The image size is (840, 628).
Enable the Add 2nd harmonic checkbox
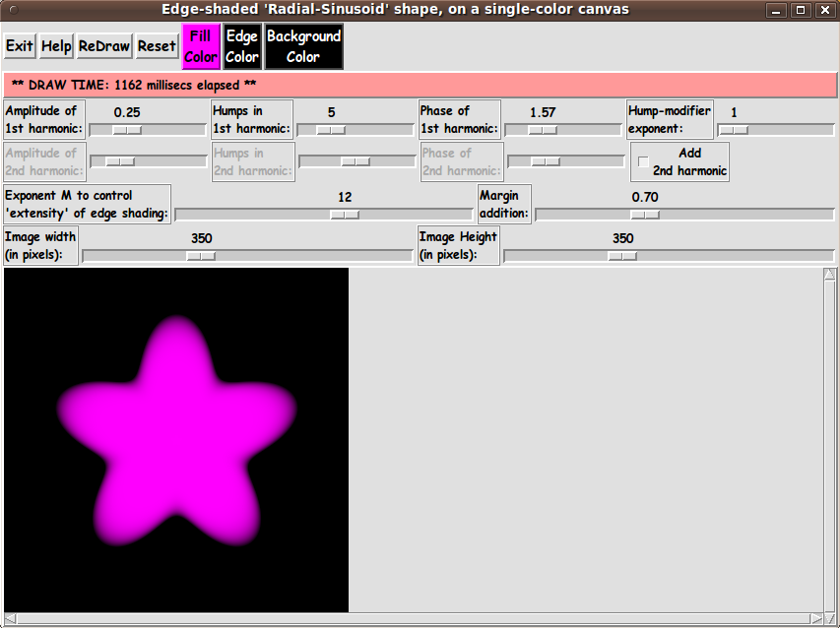pos(644,161)
